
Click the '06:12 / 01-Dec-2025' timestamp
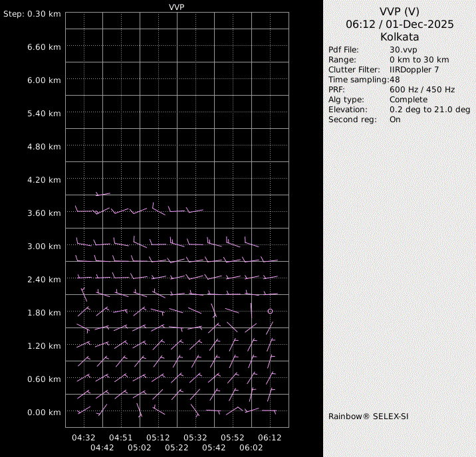click(400, 24)
